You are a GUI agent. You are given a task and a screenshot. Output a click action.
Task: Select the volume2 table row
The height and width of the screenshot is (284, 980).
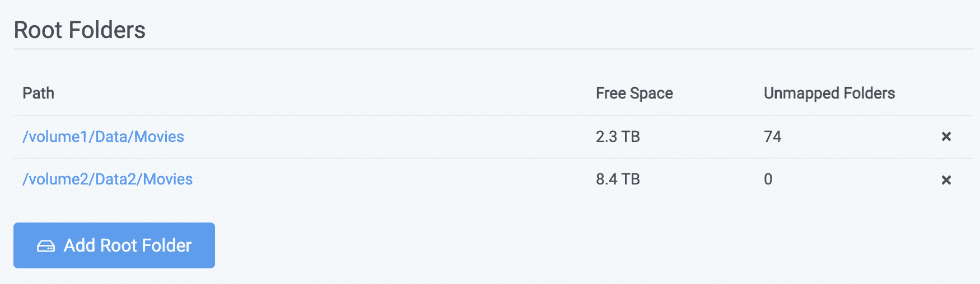pos(493,179)
